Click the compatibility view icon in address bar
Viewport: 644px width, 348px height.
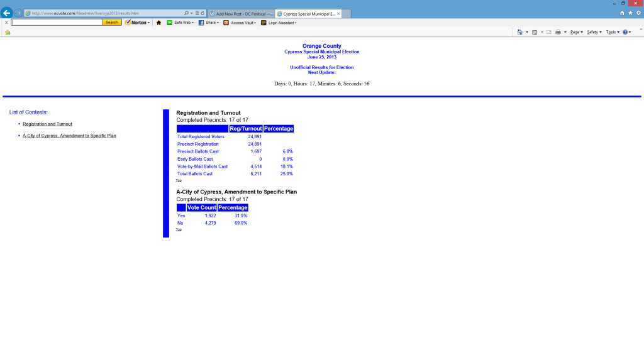pyautogui.click(x=197, y=13)
